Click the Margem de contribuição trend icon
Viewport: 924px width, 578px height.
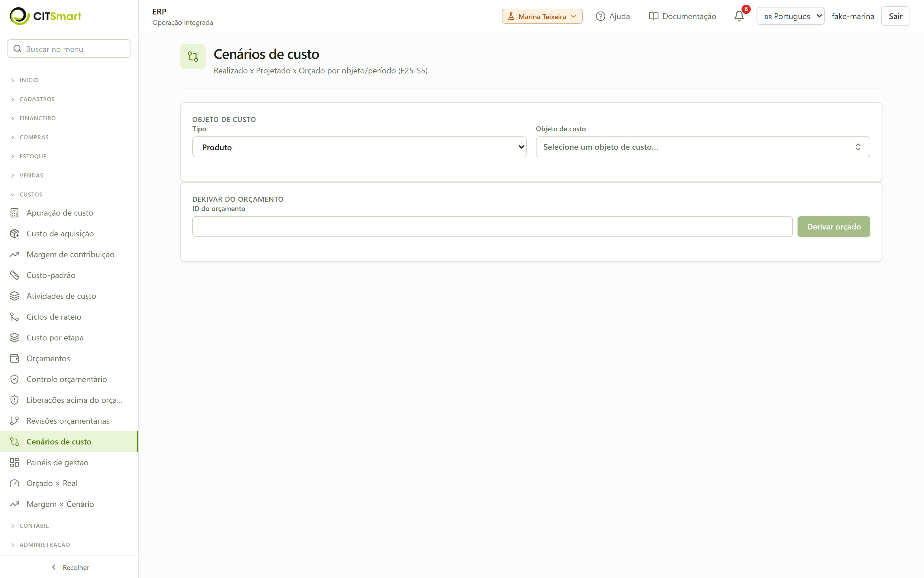point(14,254)
